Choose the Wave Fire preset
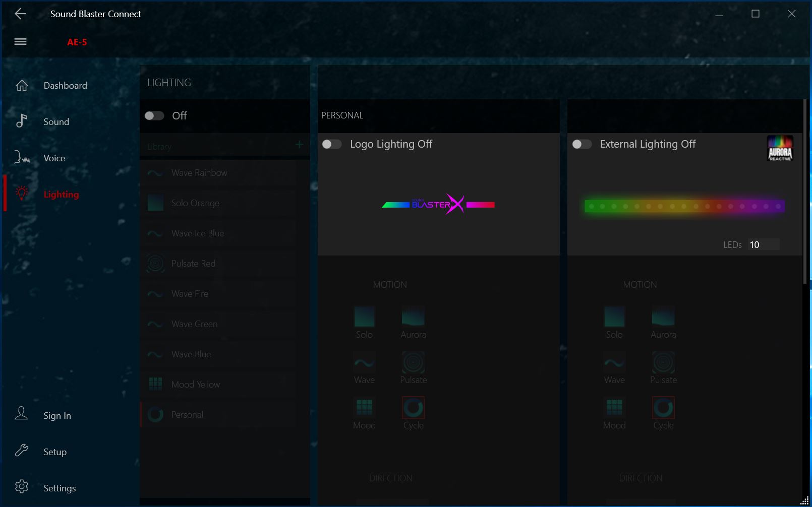Viewport: 812px width, 507px height. [x=219, y=294]
